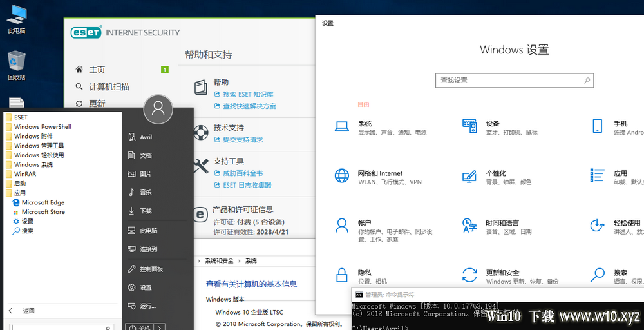Open the 系统 settings laptop icon

pos(342,126)
